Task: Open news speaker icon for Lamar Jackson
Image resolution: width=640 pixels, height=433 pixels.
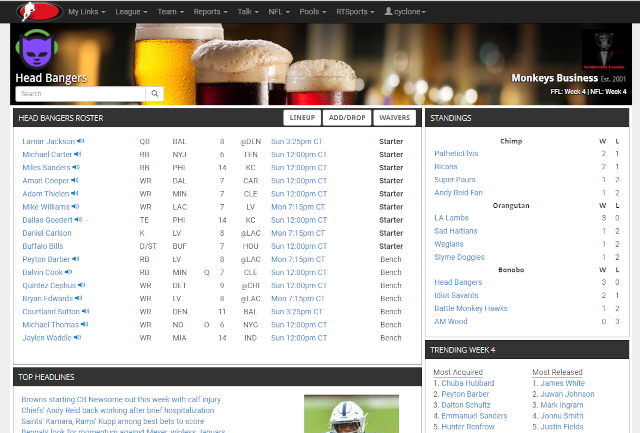Action: [x=80, y=141]
